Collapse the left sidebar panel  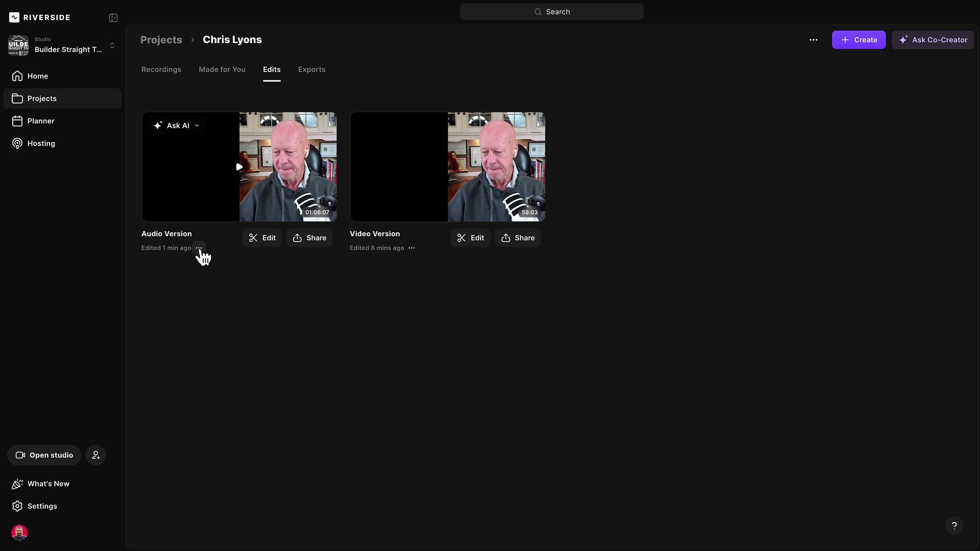[x=112, y=17]
